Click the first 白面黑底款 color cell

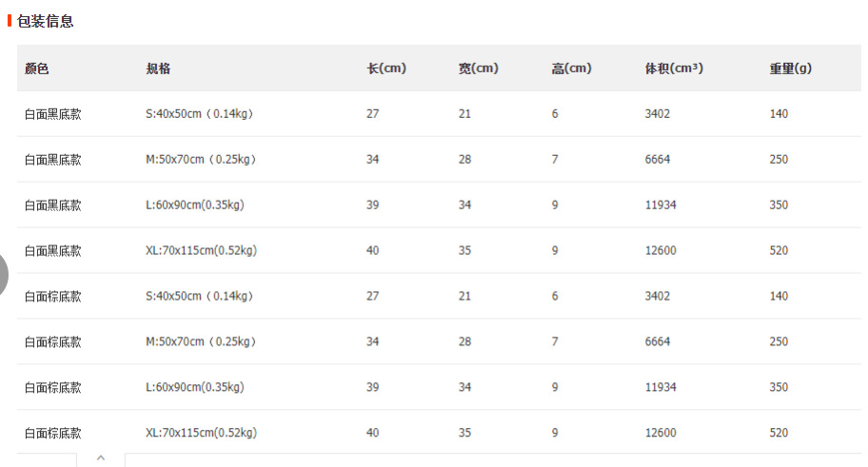(53, 114)
